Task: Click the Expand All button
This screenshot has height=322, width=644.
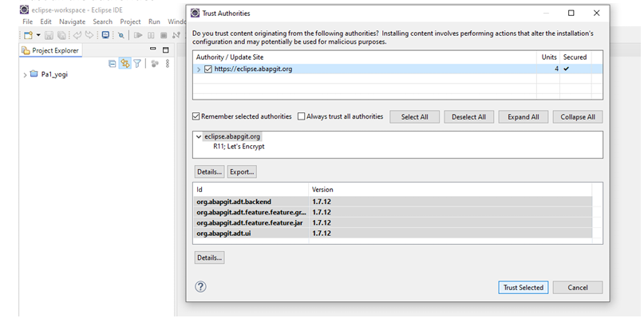Action: pos(523,117)
